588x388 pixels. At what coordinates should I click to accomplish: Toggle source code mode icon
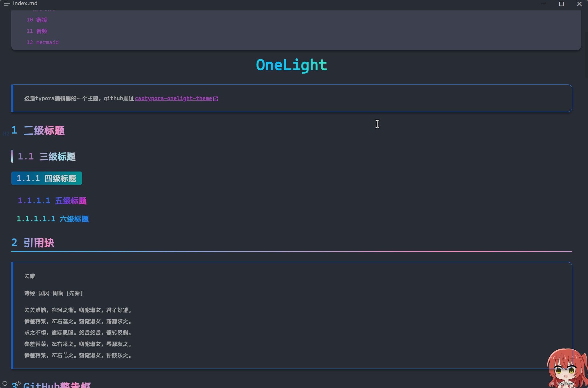tap(18, 383)
